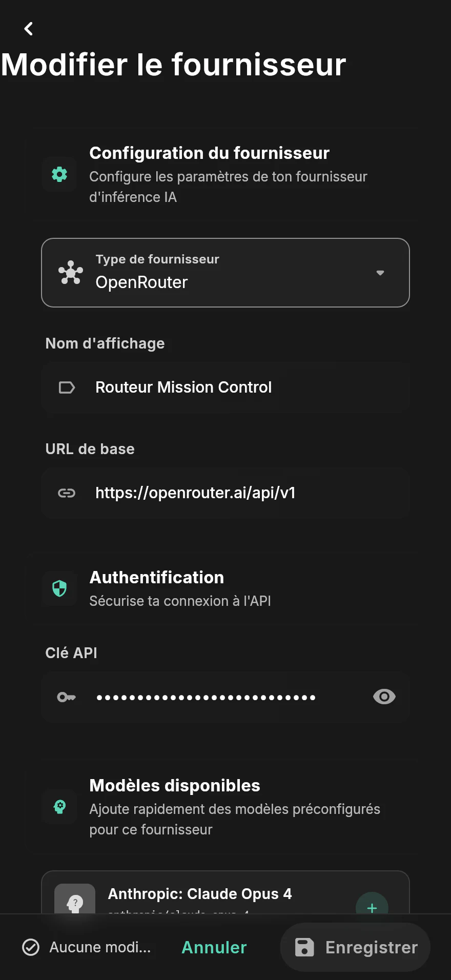Edit the Routeur Mission Control name field
The height and width of the screenshot is (980, 451).
[225, 387]
